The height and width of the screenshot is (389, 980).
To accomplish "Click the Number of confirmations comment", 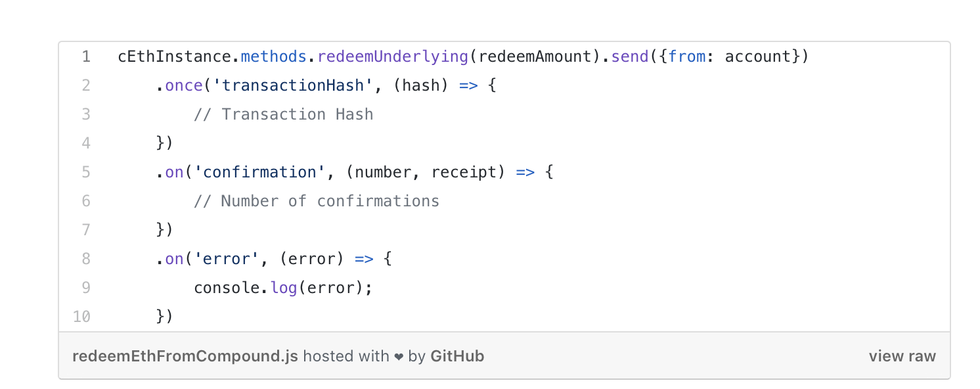I will [317, 201].
